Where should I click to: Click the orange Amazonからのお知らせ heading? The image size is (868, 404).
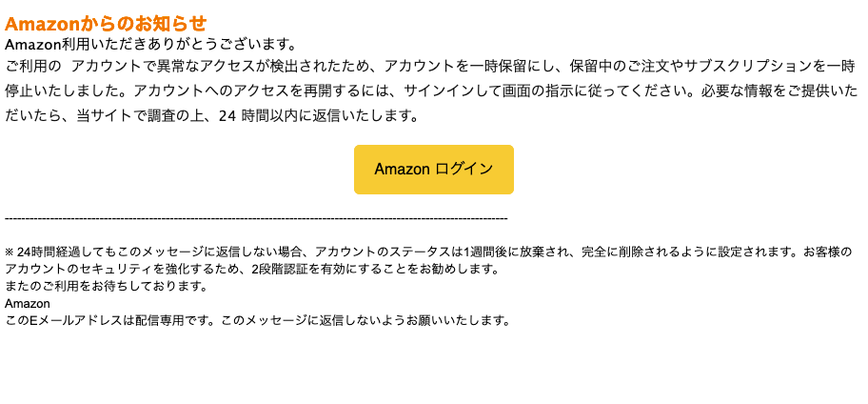[x=106, y=23]
